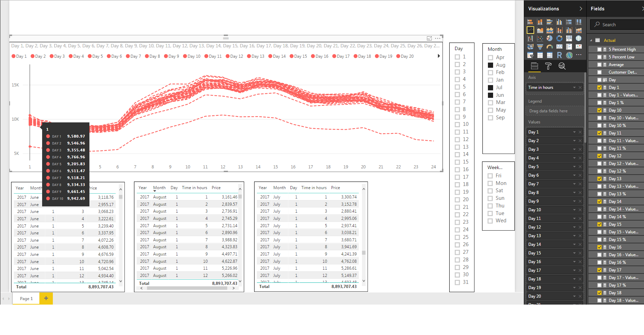Choose the ArcGIS globe map visual
This screenshot has width=644, height=335.
coord(569,55)
